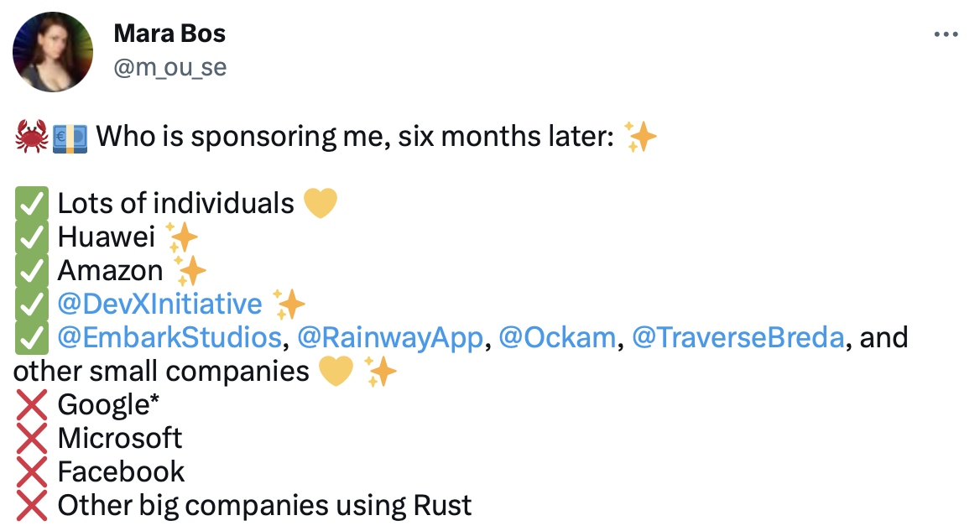Open the @RainwayApp mention link

click(x=390, y=337)
